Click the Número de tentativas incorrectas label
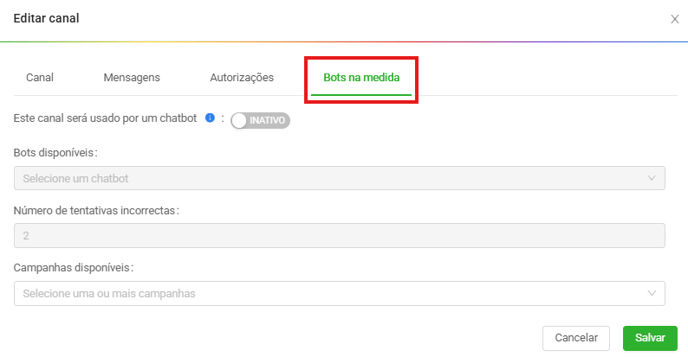This screenshot has width=688, height=363. [x=96, y=211]
